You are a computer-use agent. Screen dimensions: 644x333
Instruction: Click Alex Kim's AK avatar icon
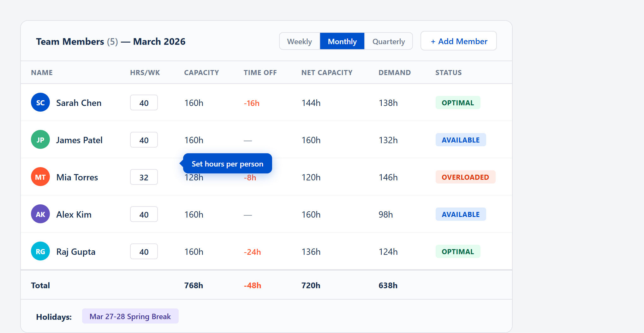(40, 214)
